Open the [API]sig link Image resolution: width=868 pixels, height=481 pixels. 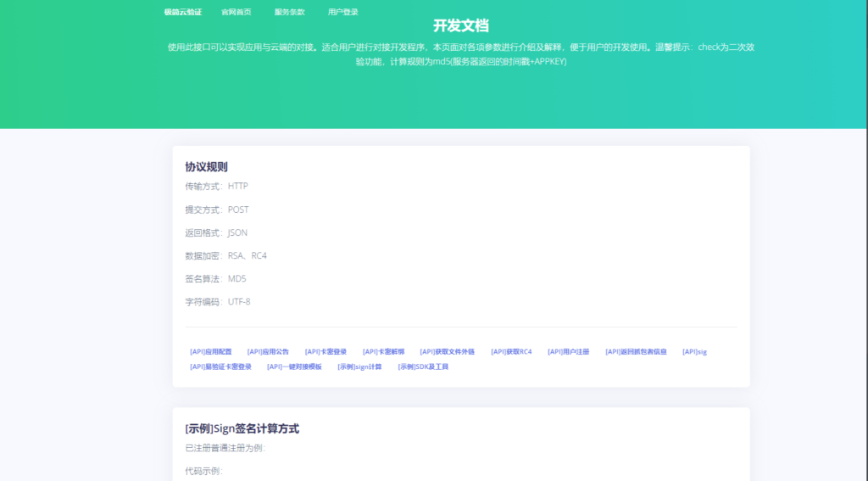695,352
